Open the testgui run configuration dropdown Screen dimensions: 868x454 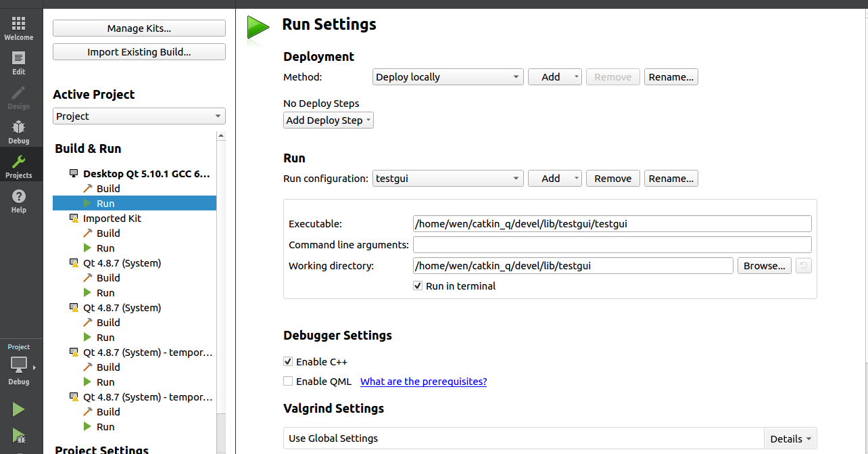pos(448,179)
